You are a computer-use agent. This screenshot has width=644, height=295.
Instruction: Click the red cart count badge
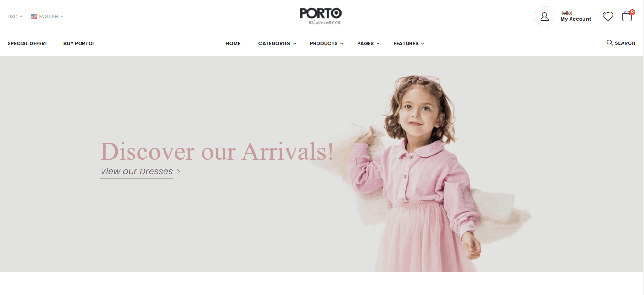tap(632, 12)
